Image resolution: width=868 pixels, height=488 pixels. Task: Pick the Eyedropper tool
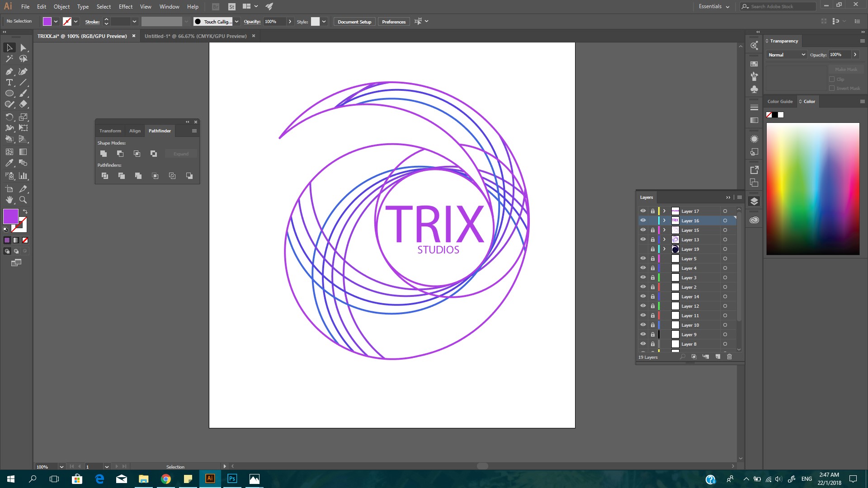(x=9, y=163)
